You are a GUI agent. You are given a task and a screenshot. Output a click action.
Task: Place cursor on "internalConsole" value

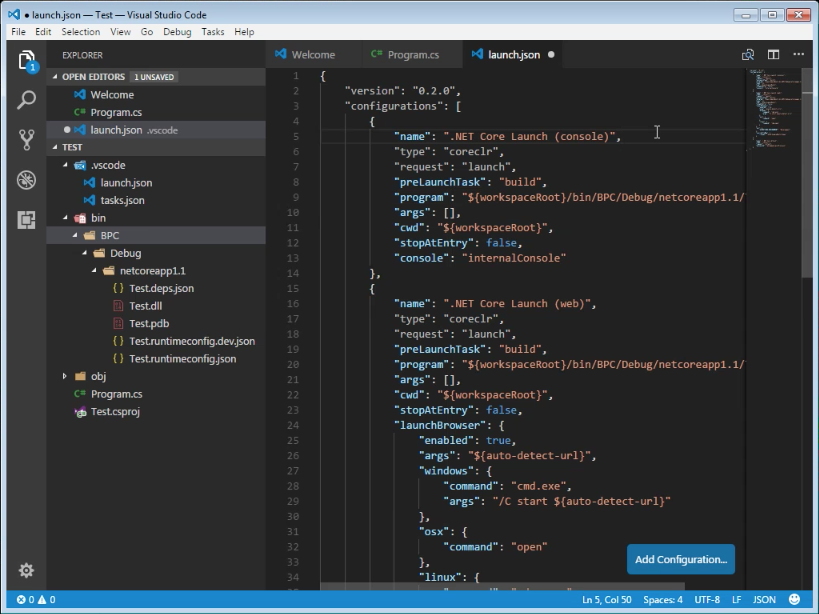514,258
